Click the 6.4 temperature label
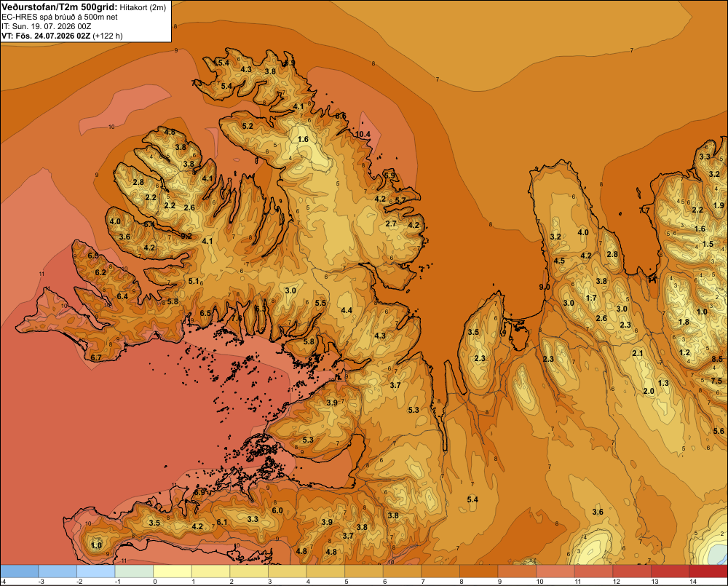Screen dimensions: 728x586 pyautogui.click(x=122, y=296)
